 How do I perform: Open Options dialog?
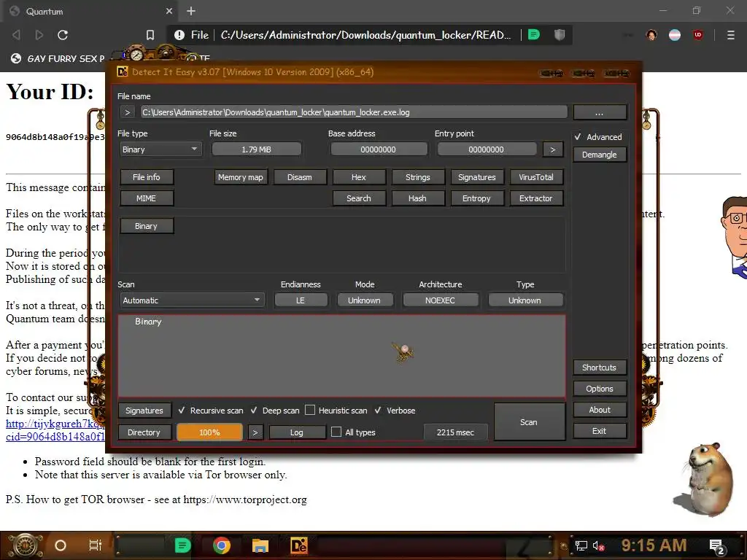(x=600, y=389)
